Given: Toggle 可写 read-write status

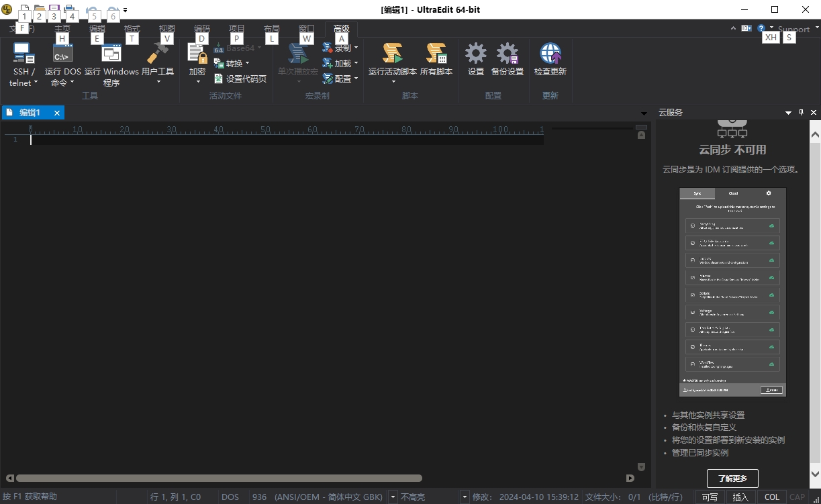Looking at the screenshot, I should [710, 497].
